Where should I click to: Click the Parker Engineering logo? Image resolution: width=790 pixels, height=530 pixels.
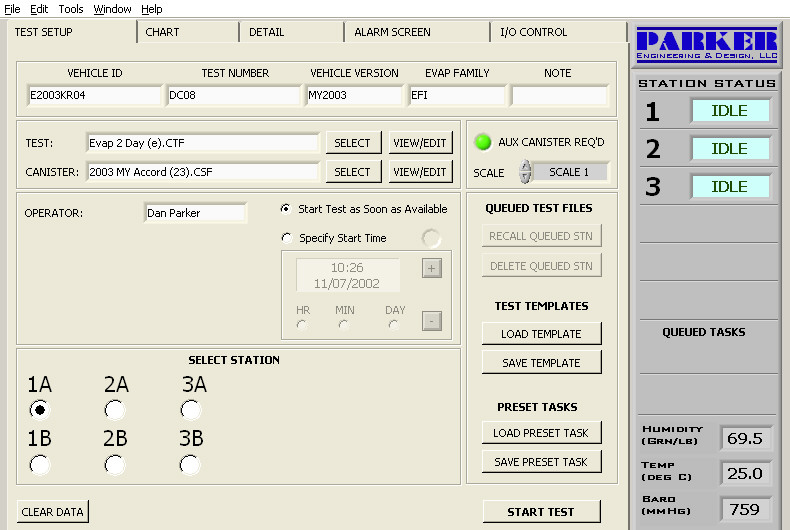click(707, 46)
